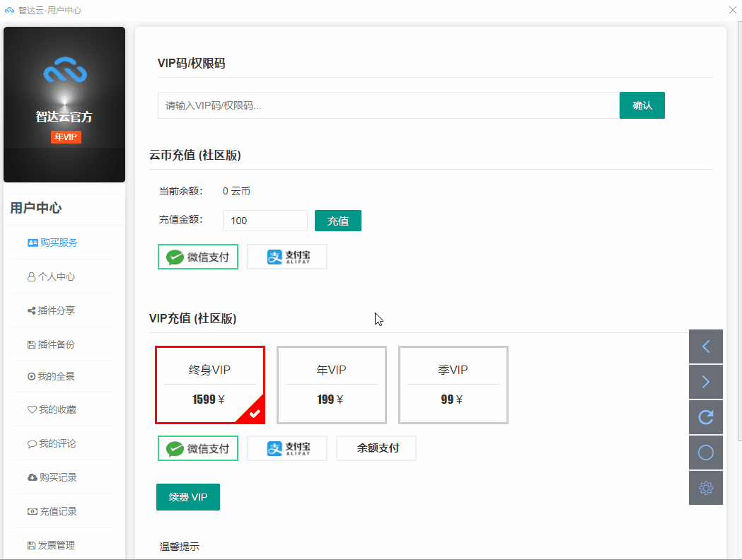Choose 支付宝 payment for VIP purchase
Image resolution: width=742 pixels, height=560 pixels.
tap(286, 448)
